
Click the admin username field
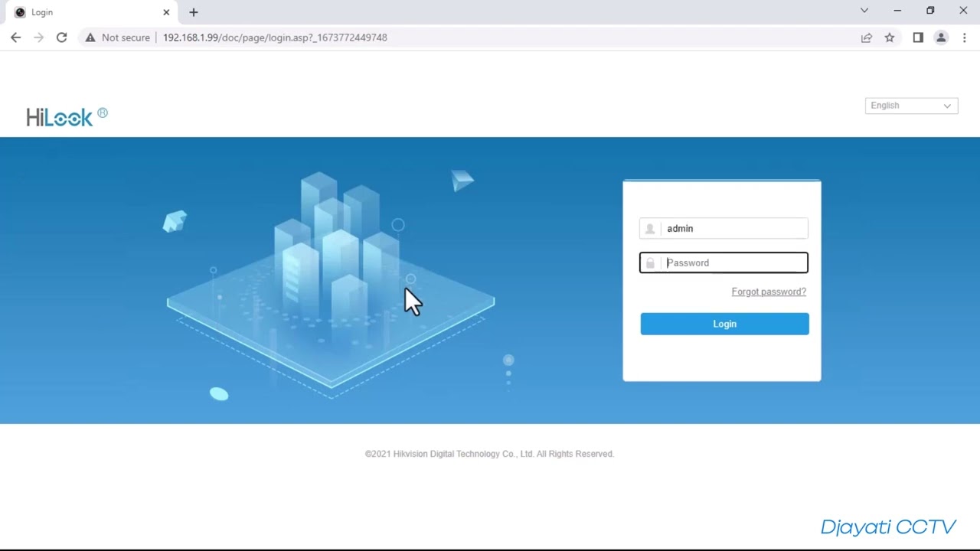tap(724, 228)
